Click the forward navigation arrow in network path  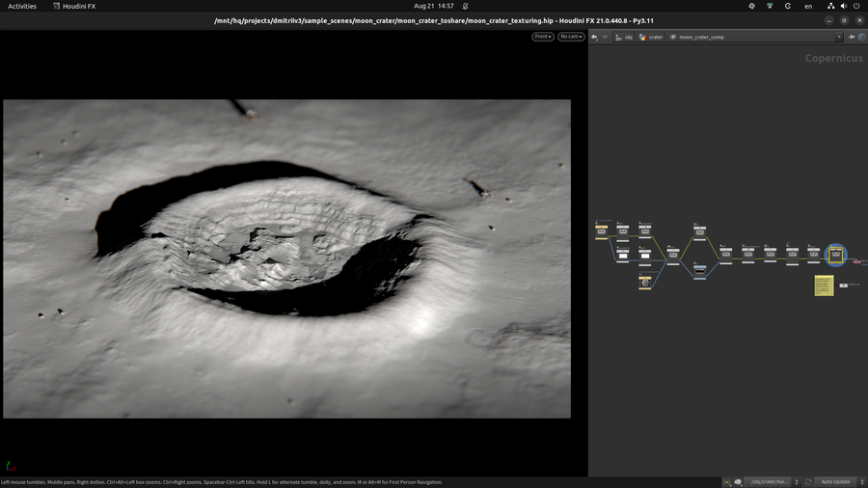coord(605,37)
